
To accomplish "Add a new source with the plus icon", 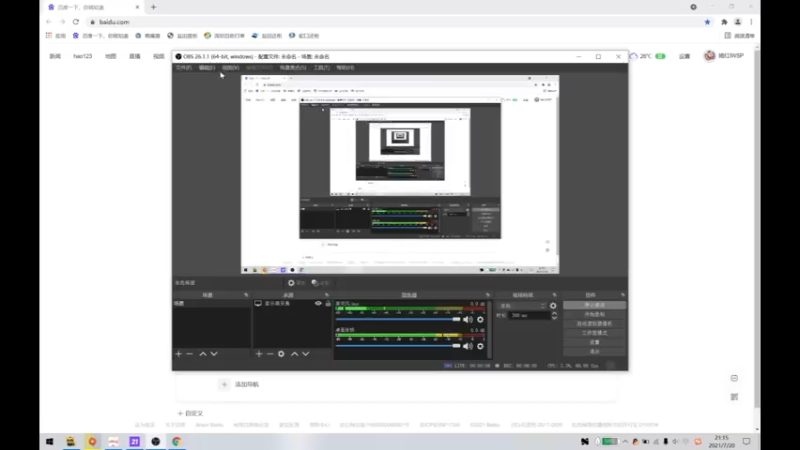I will click(259, 354).
